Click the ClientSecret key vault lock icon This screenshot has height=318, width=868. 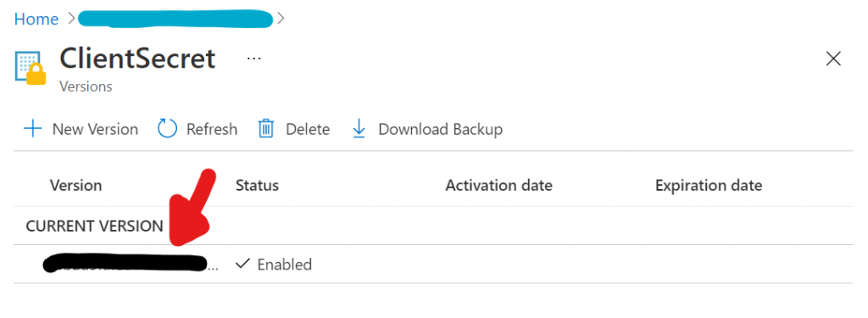(30, 68)
